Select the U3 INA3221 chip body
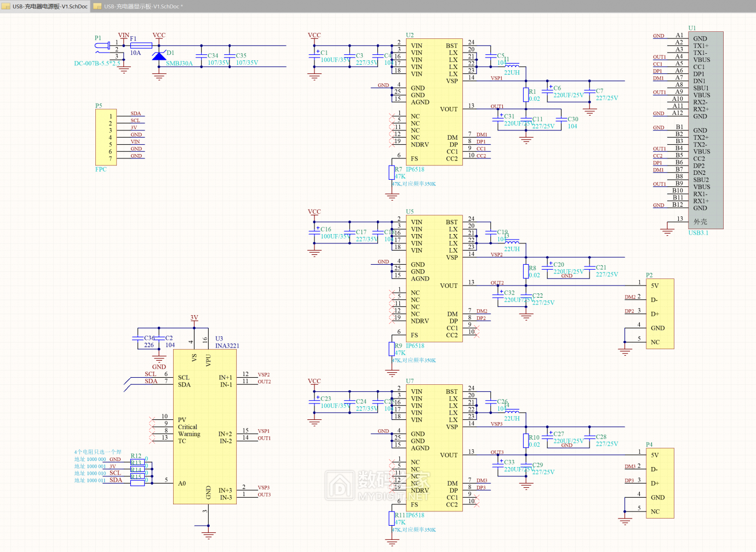Viewport: 756px width, 552px height. pos(204,426)
